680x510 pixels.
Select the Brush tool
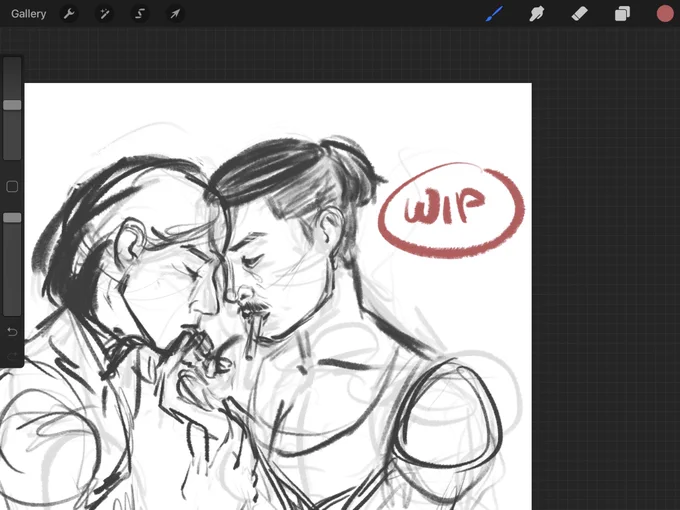click(x=494, y=13)
